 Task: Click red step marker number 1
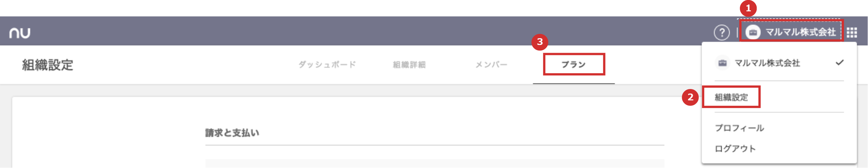[748, 8]
